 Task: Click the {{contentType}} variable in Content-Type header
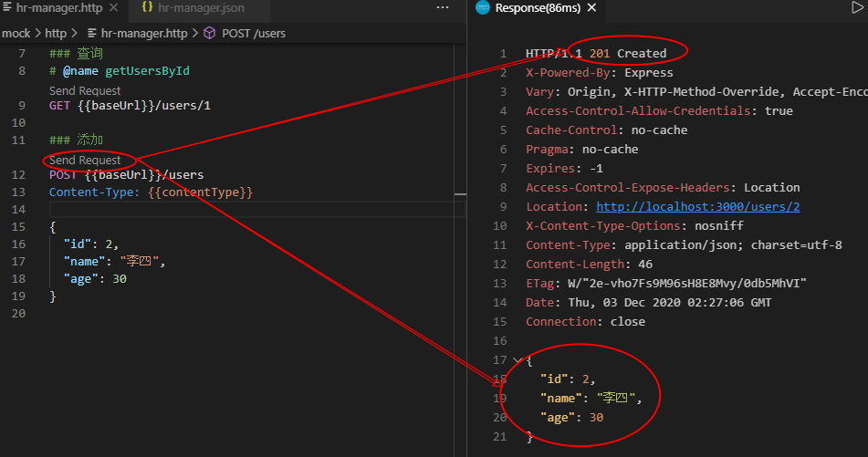[x=200, y=192]
